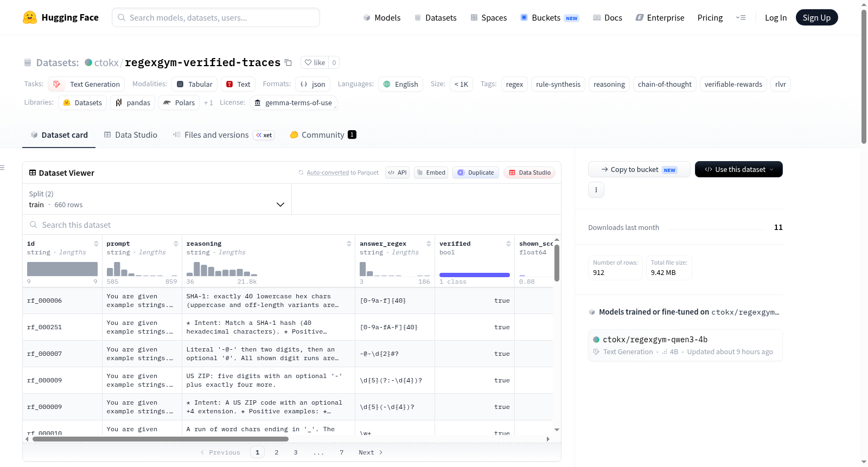868x467 pixels.
Task: Select the English language tag
Action: coord(401,84)
